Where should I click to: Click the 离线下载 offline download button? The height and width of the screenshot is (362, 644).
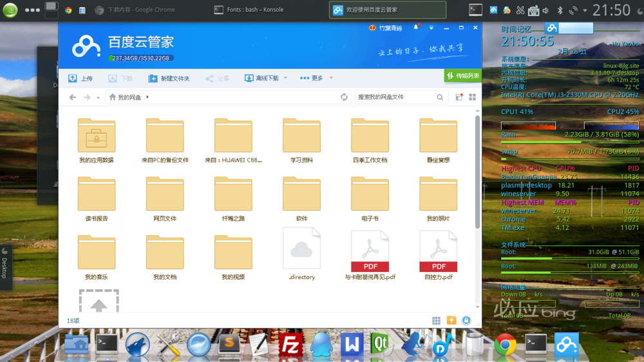261,78
